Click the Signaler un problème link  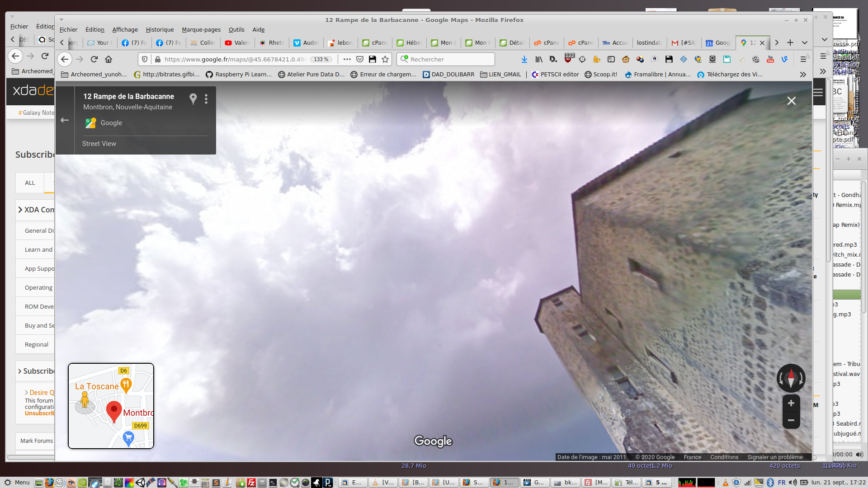[x=775, y=457]
